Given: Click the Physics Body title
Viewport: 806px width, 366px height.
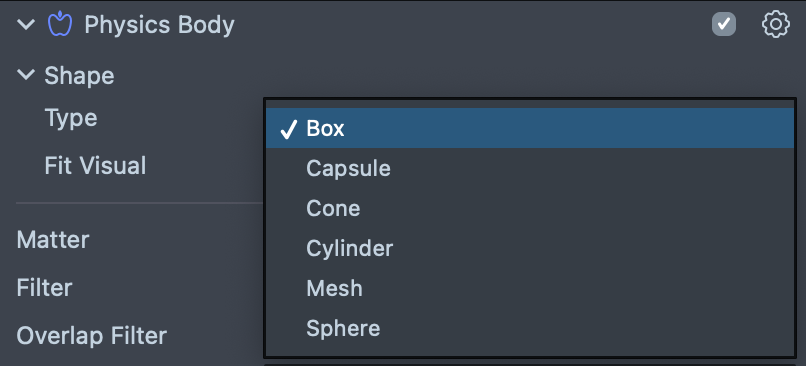Looking at the screenshot, I should pos(159,25).
